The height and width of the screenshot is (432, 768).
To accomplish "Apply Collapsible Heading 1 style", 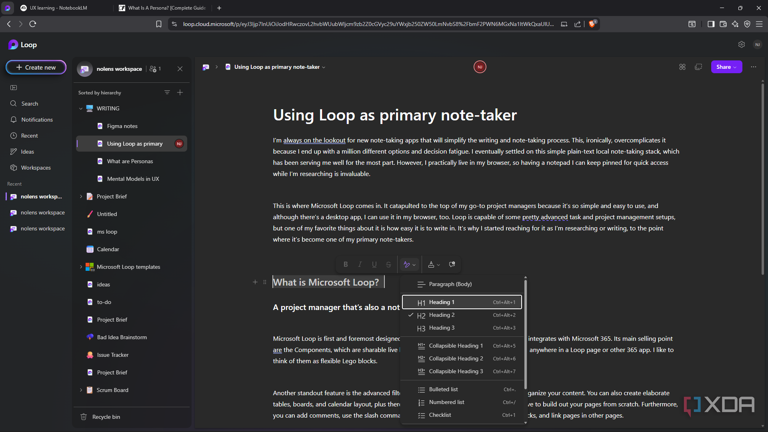I will point(462,346).
